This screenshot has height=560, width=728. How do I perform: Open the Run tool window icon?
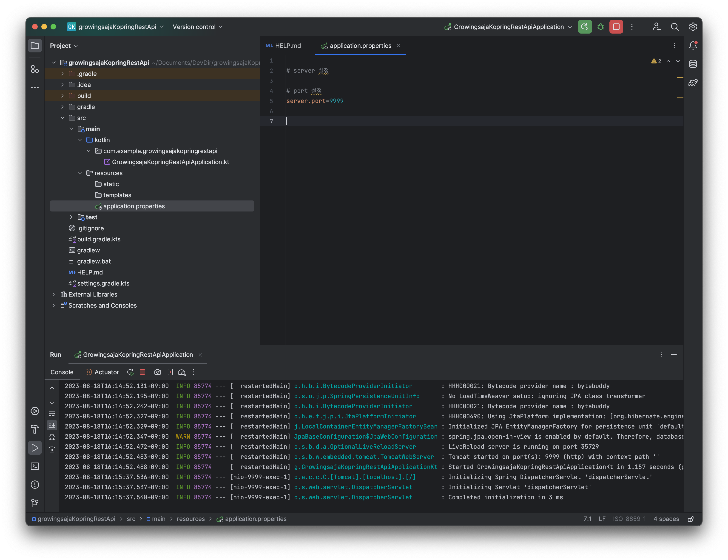tap(35, 448)
